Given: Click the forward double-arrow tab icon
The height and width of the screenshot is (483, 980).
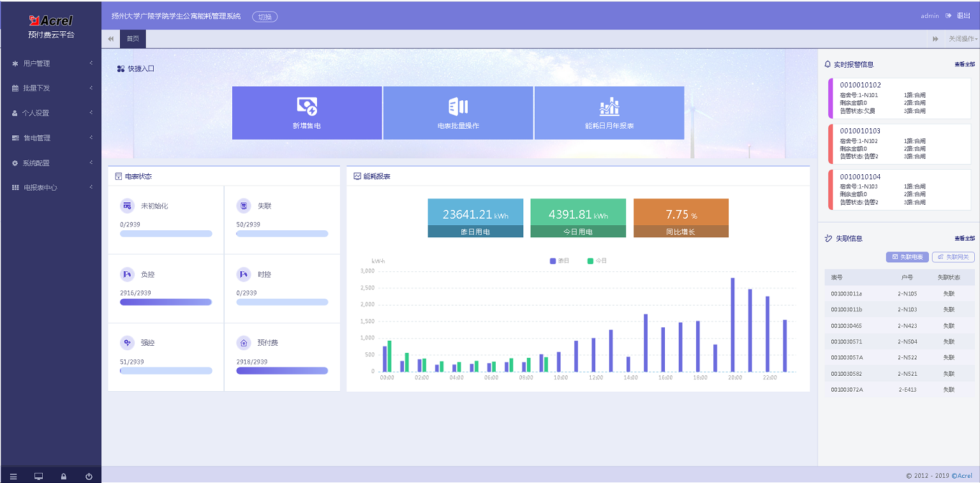Looking at the screenshot, I should 935,39.
